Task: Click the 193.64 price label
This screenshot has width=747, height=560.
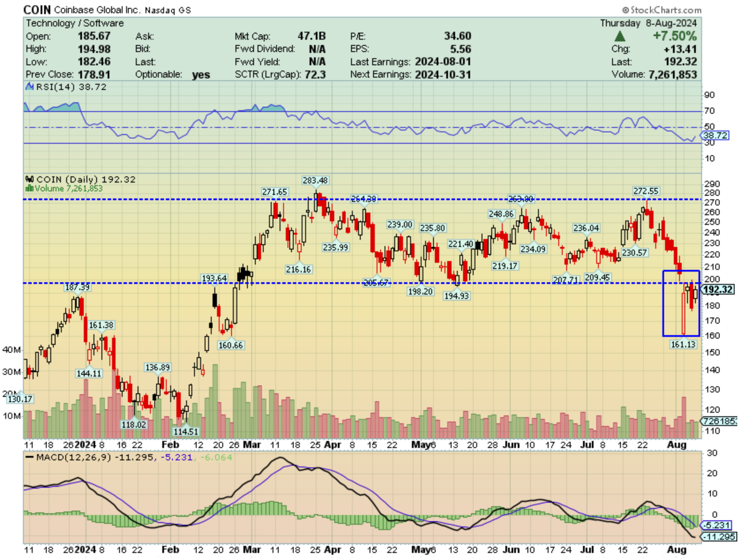Action: (x=214, y=278)
